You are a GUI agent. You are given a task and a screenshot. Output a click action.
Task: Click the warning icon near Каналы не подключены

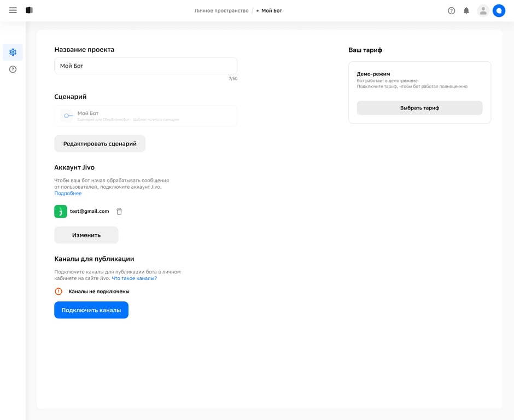[59, 291]
